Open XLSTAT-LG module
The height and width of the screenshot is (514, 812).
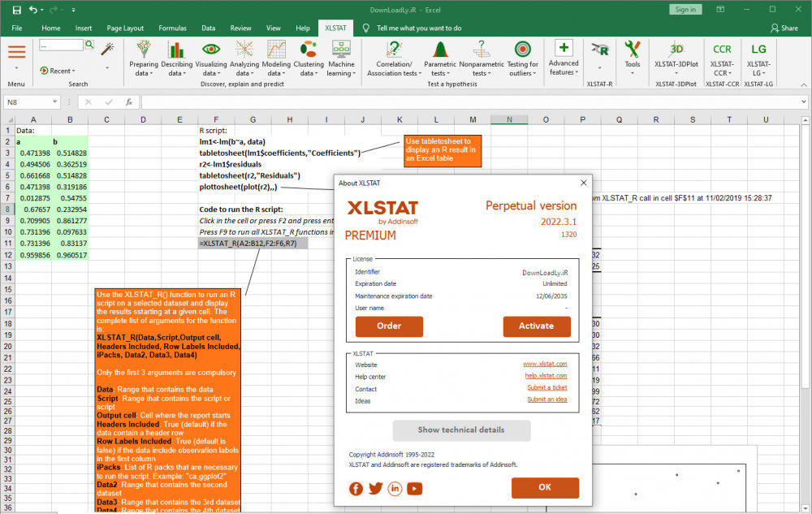[x=758, y=58]
